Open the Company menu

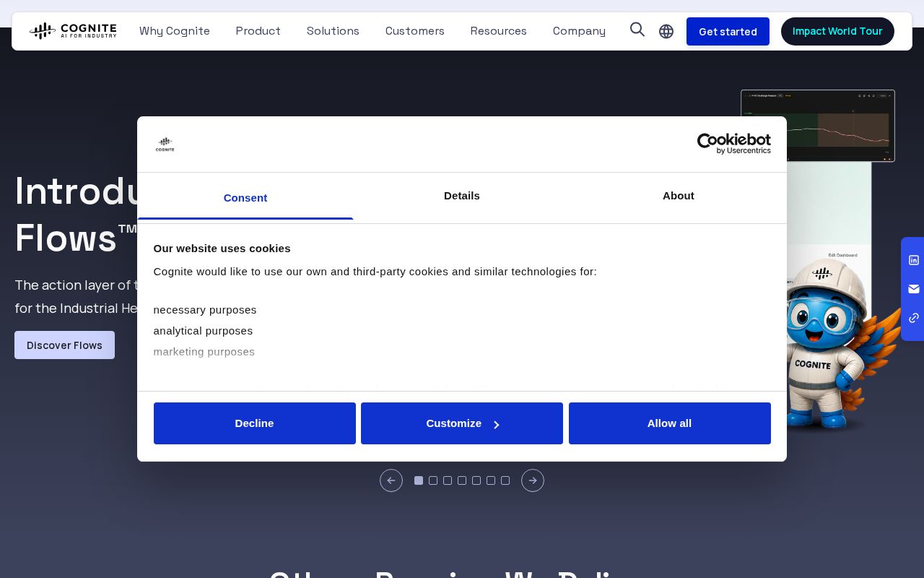[579, 31]
